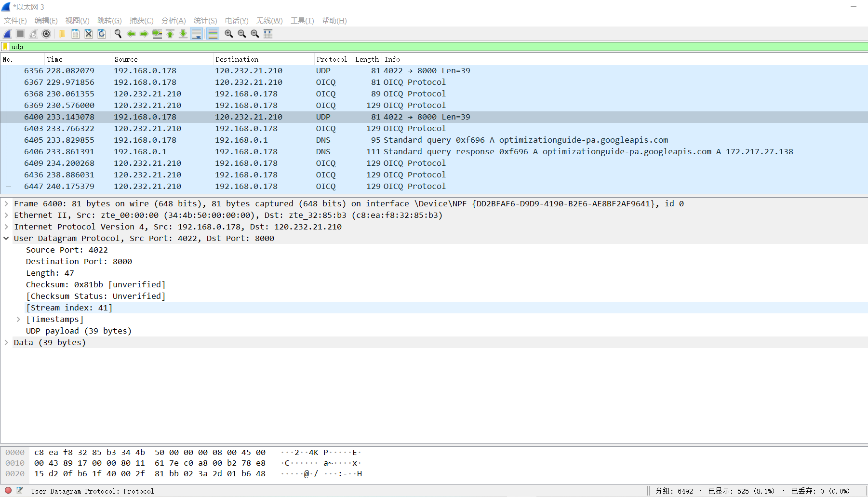Toggle packet list coloring rules
868x497 pixels.
(213, 34)
